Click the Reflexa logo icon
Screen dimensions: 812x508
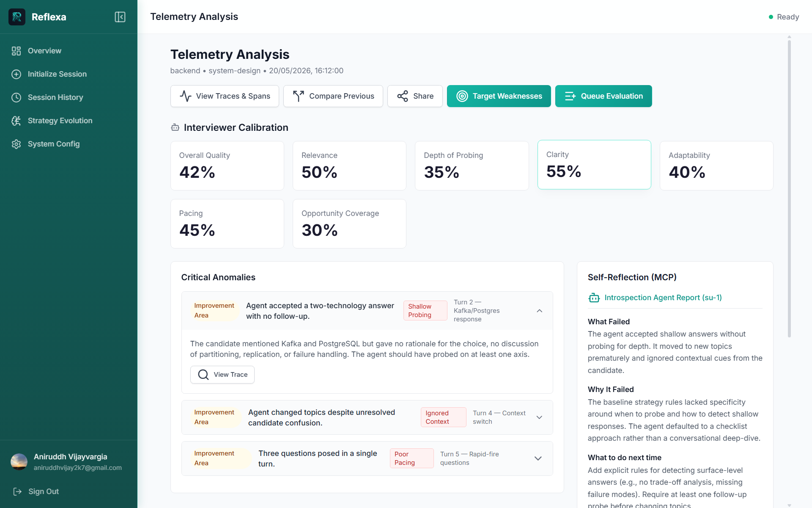click(x=17, y=17)
